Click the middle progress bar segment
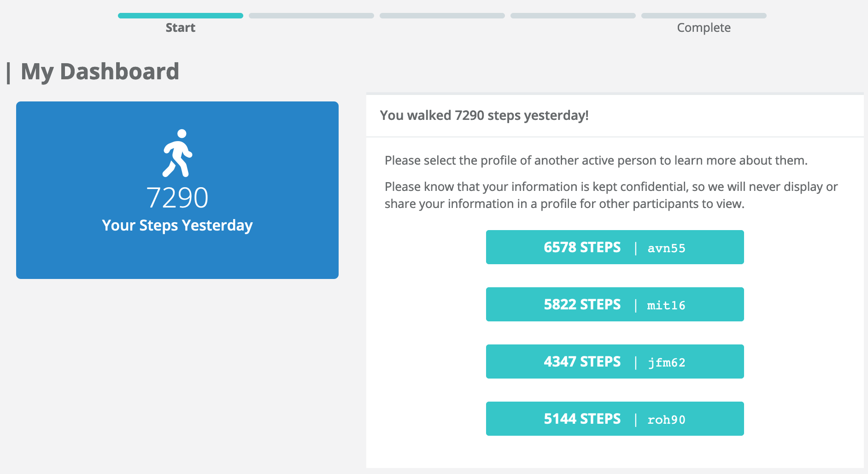 (x=442, y=16)
